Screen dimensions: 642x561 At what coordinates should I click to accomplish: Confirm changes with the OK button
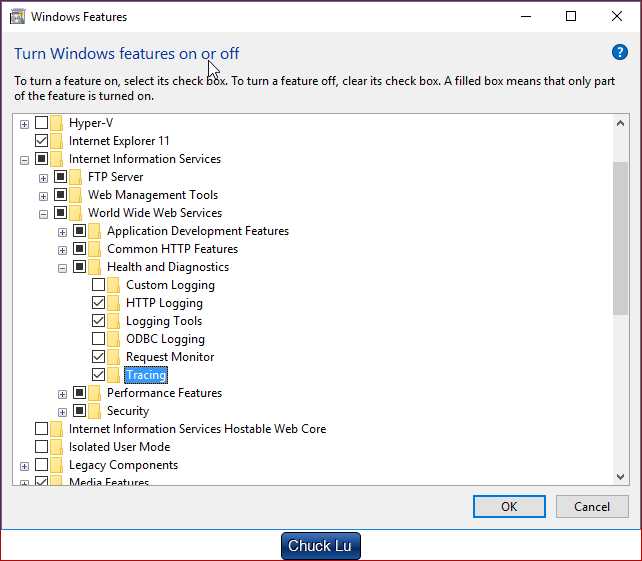(509, 507)
